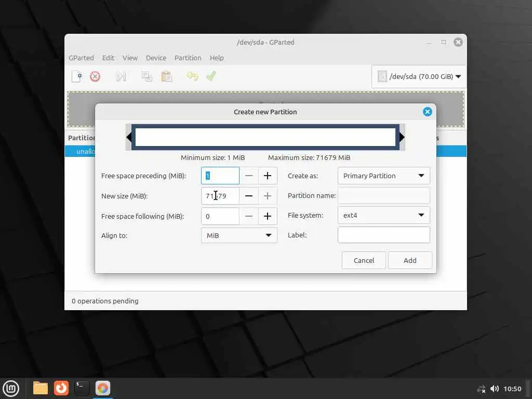Viewport: 532px width, 399px height.
Task: Open the Partition menu
Action: point(188,58)
